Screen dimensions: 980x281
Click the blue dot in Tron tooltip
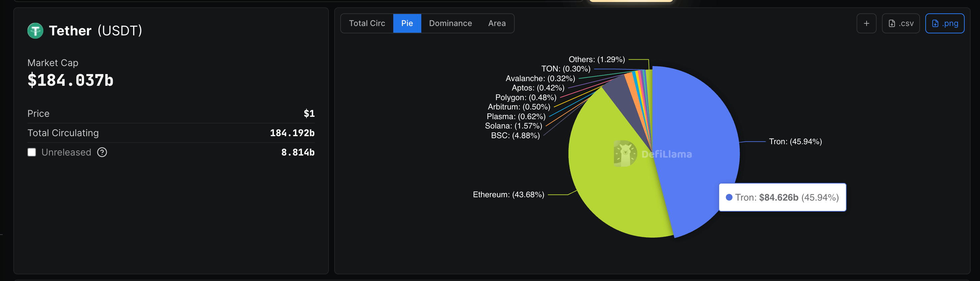[729, 197]
